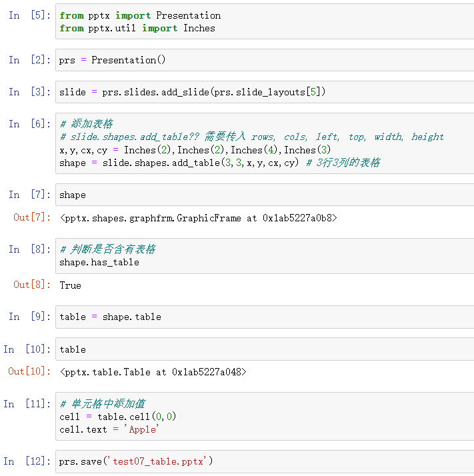Click the 'In [7]:' prompt label
474x476 pixels.
point(30,195)
